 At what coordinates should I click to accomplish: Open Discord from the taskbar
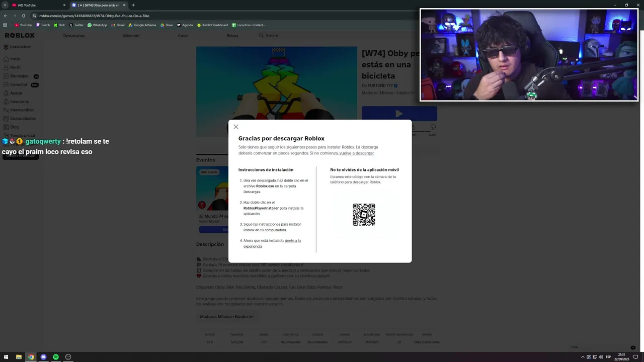(x=43, y=357)
